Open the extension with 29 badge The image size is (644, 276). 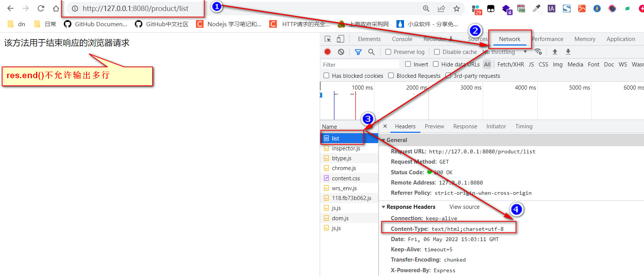click(x=476, y=9)
